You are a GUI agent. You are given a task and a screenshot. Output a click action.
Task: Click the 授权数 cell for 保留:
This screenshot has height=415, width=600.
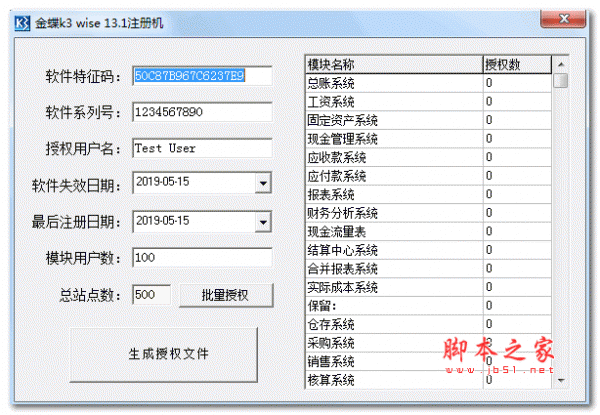coord(517,306)
